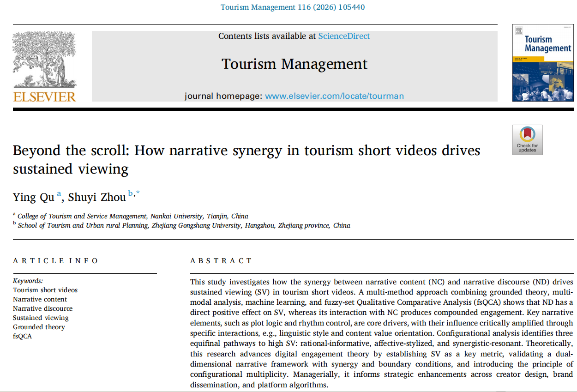Click the keyword 'Tourism short videos'
Viewport: 577px width, 392px height.
45,290
